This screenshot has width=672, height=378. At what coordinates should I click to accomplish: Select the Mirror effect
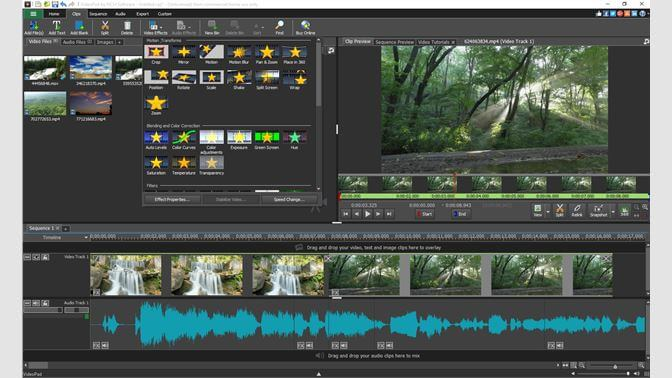[184, 54]
